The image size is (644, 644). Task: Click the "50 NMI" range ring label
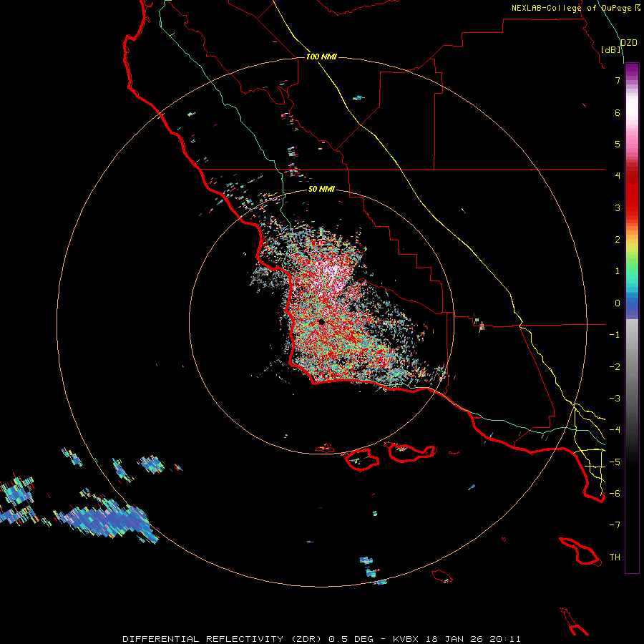point(321,189)
